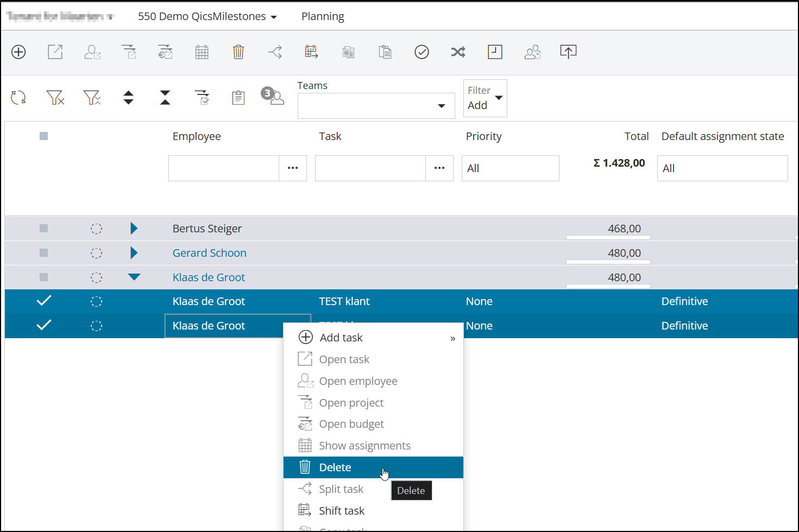Click the Employee filter ellipsis button
The height and width of the screenshot is (532, 799).
coord(293,168)
